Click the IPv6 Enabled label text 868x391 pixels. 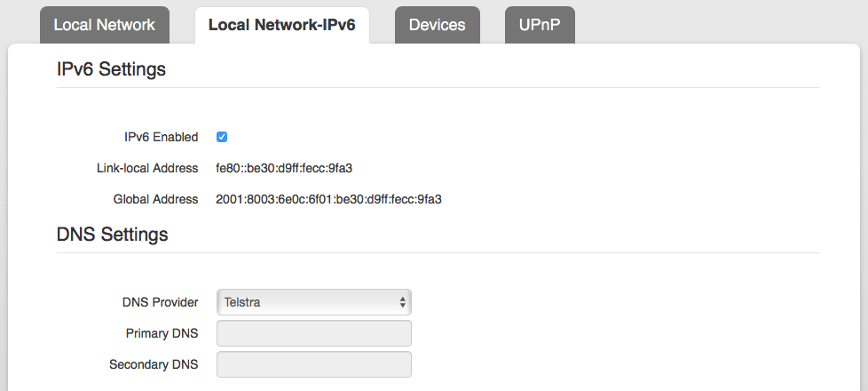(162, 137)
